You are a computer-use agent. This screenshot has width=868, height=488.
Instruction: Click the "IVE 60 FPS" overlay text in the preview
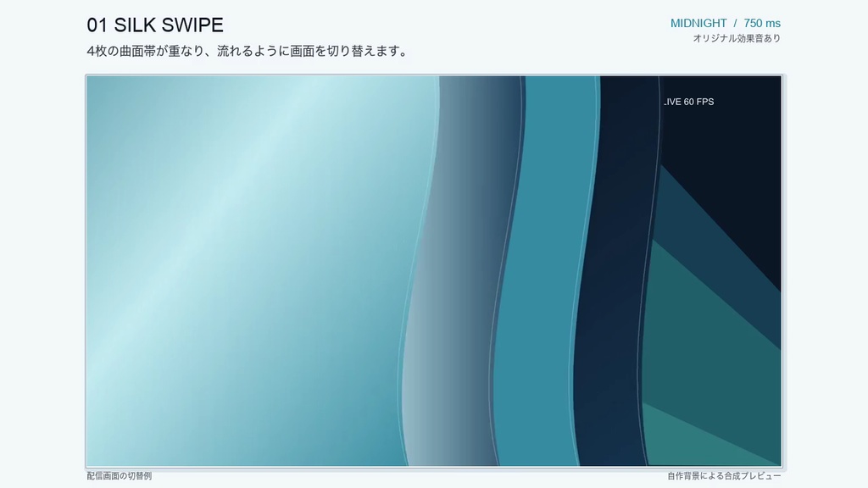[x=688, y=102]
